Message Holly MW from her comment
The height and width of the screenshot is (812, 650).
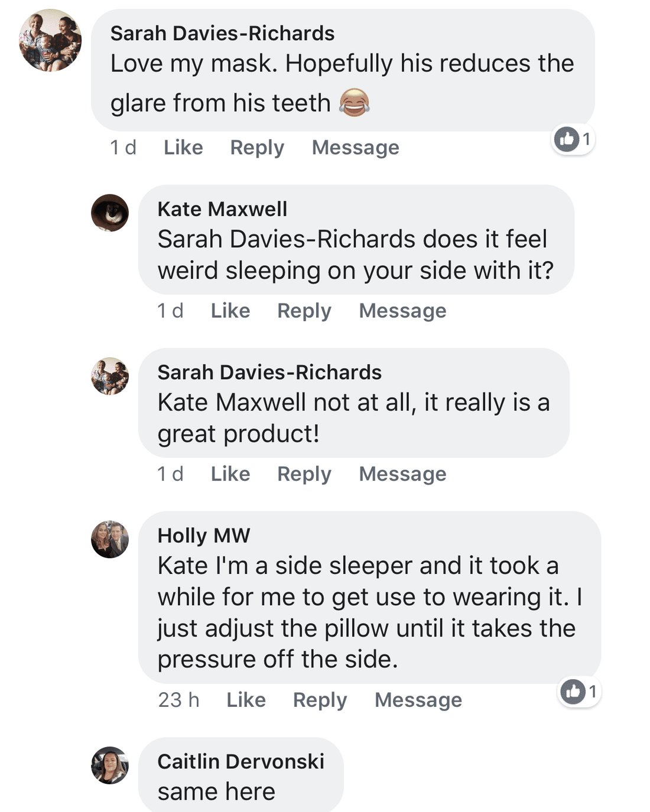(418, 700)
